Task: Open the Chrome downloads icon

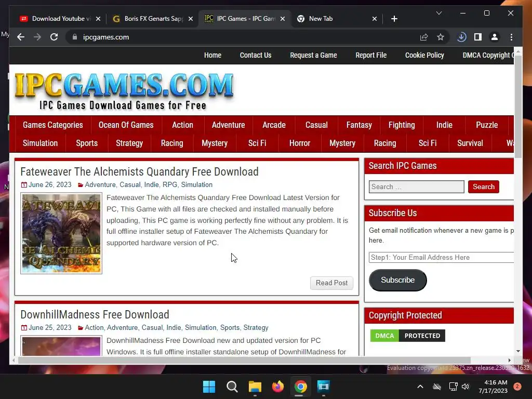Action: coord(461,37)
